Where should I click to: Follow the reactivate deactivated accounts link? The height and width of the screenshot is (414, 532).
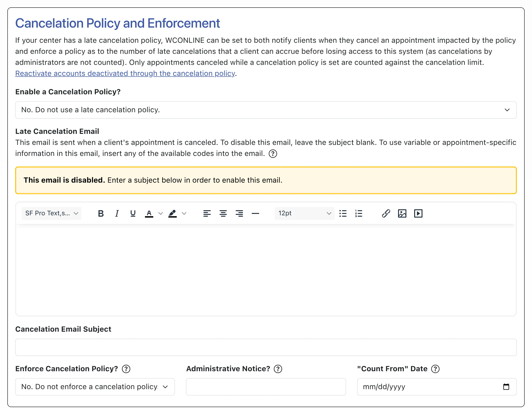(125, 73)
